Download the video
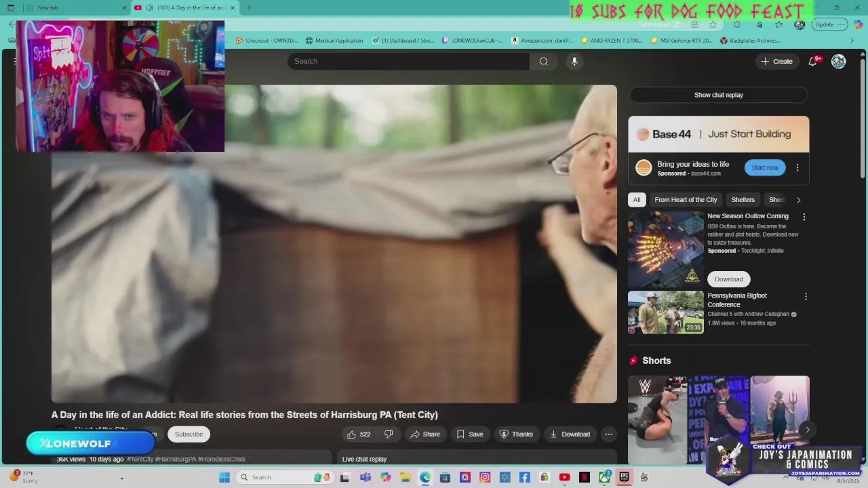The width and height of the screenshot is (868, 488). 570,434
